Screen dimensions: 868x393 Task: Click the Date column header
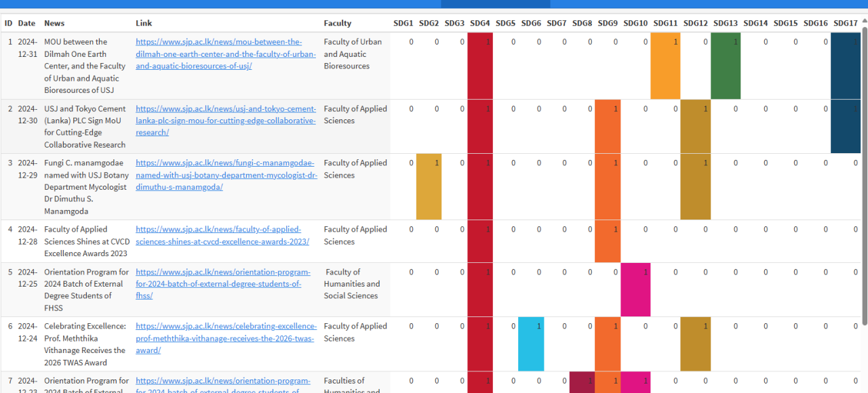coord(26,23)
